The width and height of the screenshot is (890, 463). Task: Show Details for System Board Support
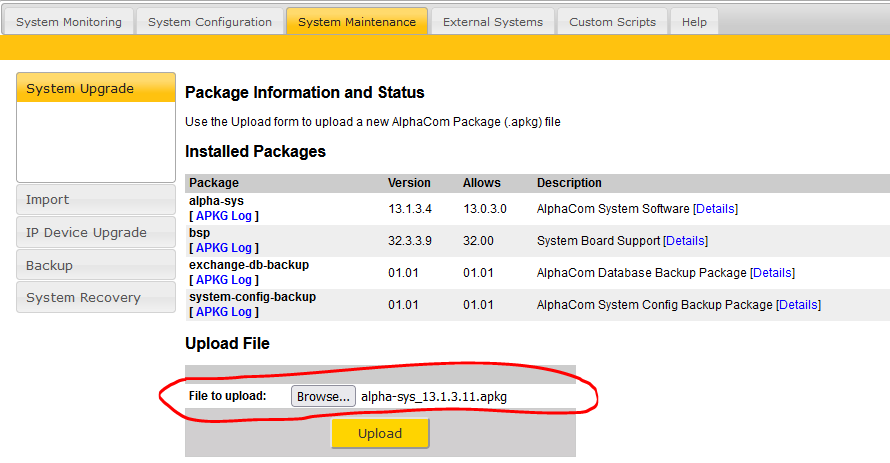tap(685, 241)
